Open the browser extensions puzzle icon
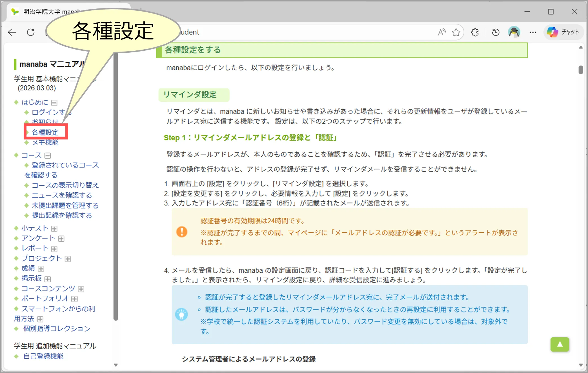 475,32
